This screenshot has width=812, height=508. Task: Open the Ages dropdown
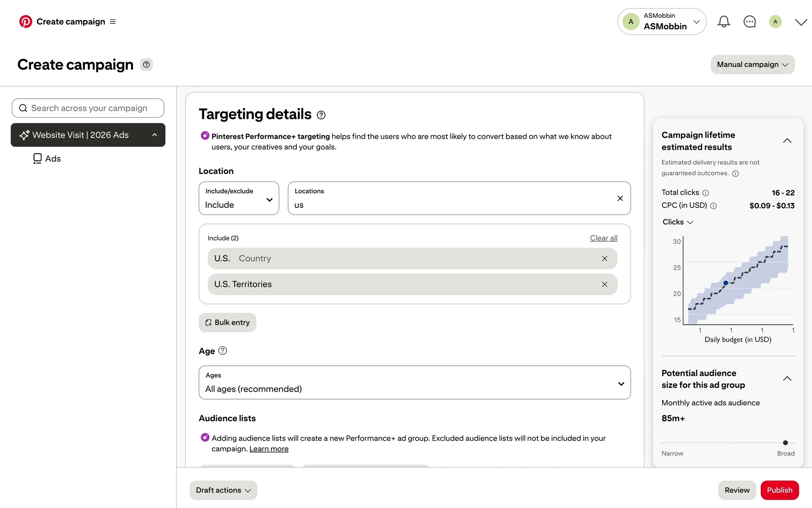tap(414, 383)
